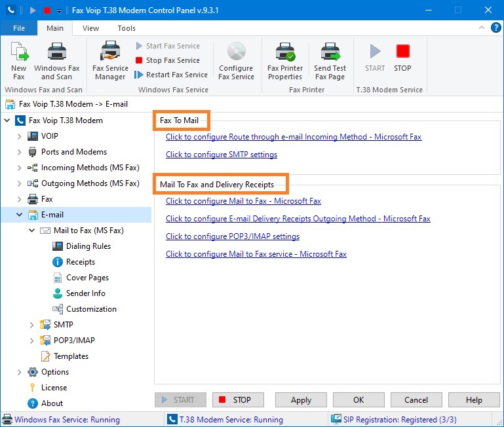Select the License tree item

54,388
